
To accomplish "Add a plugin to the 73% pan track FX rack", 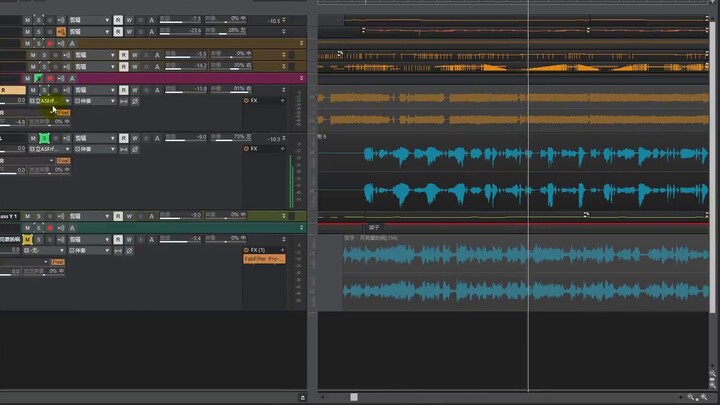I will tap(282, 149).
